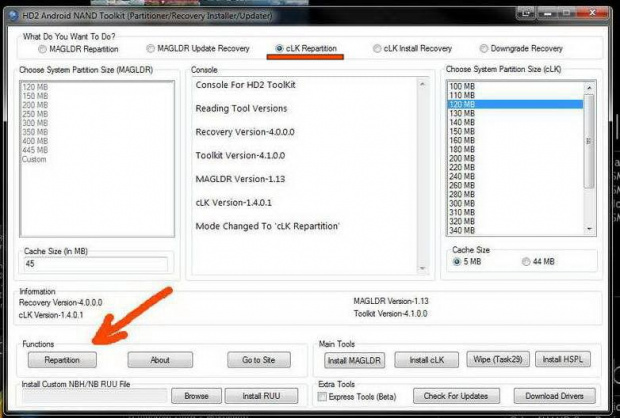Select 160 MB in cLK partition list

coord(515,140)
